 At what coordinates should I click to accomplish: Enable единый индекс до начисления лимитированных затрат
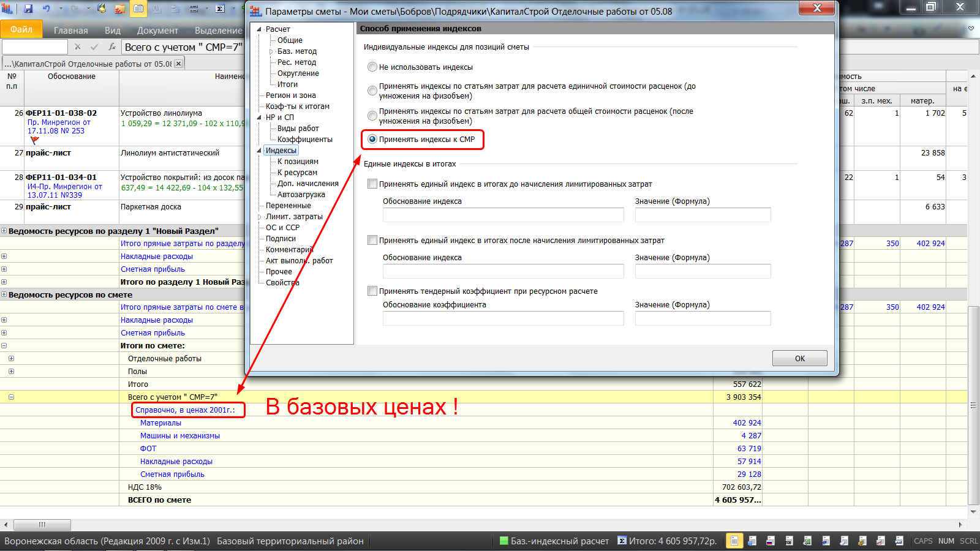click(372, 184)
